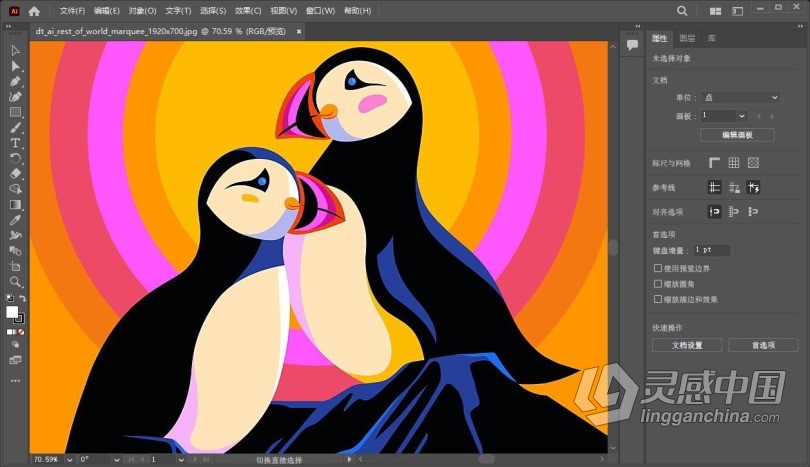
Task: Select the Curvature tool
Action: pyautogui.click(x=15, y=97)
